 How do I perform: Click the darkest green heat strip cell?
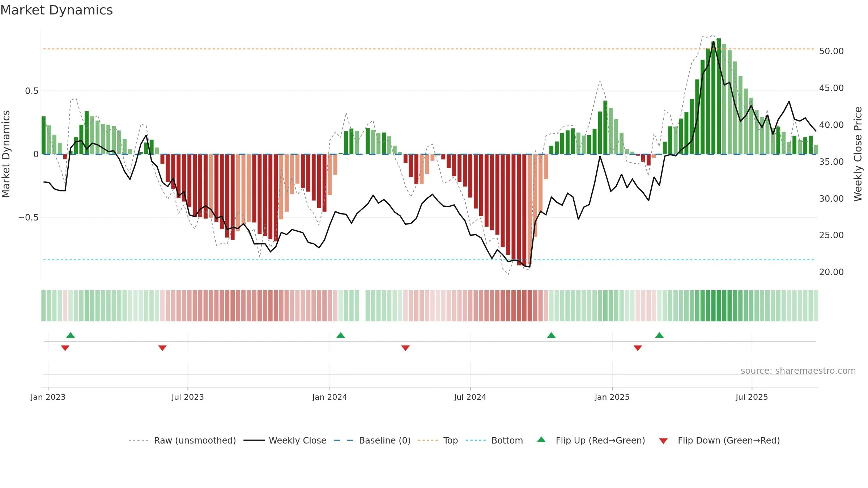point(719,306)
